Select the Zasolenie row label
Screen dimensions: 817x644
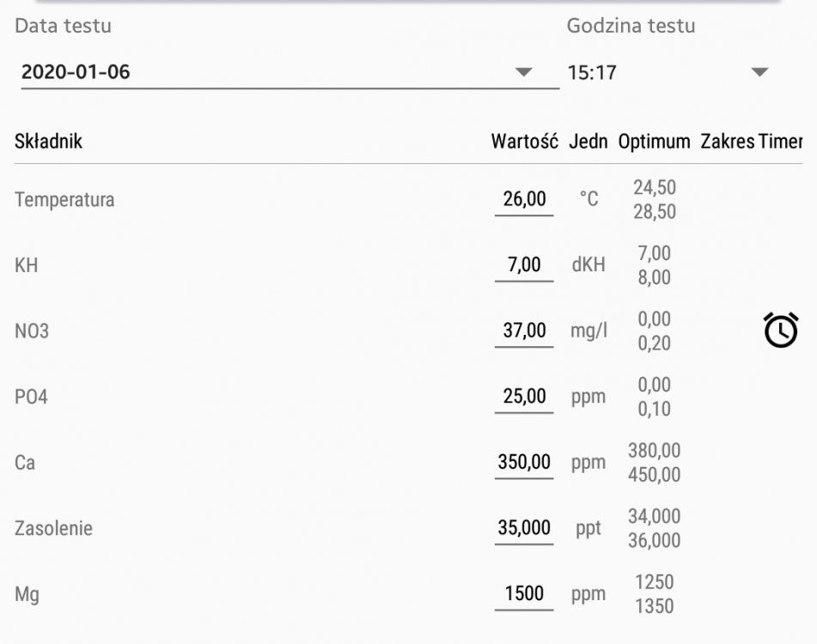tap(53, 528)
